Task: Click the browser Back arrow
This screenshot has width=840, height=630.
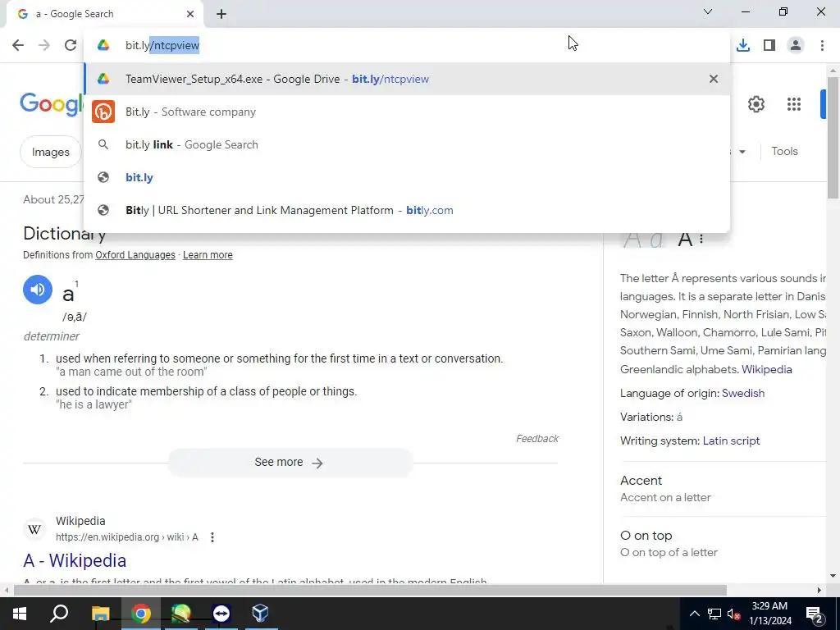Action: (18, 45)
